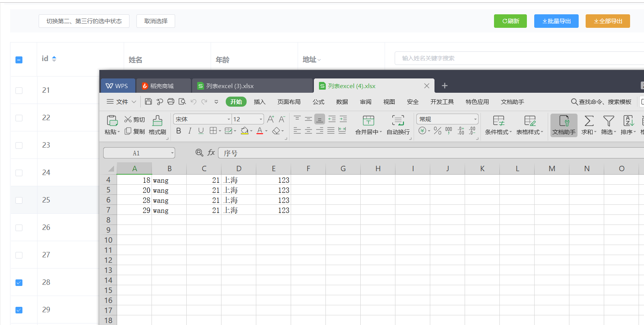The height and width of the screenshot is (325, 644).
Task: Check the checkbox for row id 26
Action: click(19, 228)
